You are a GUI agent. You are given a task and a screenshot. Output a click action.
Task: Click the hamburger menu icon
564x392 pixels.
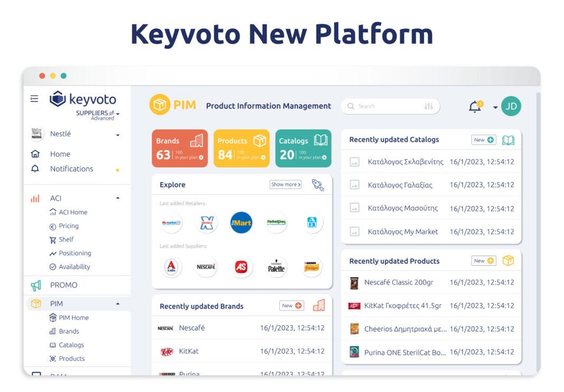click(x=34, y=99)
